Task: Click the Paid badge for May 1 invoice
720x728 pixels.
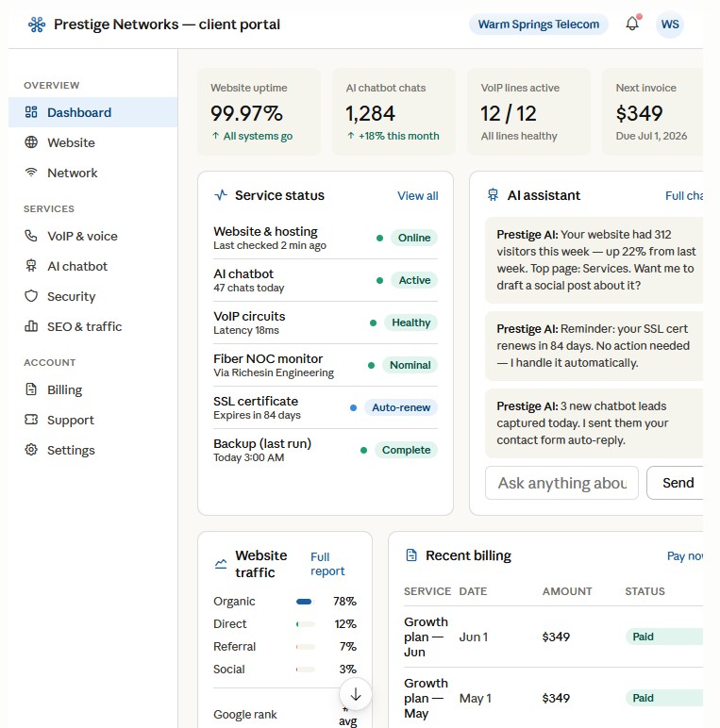Action: click(664, 698)
